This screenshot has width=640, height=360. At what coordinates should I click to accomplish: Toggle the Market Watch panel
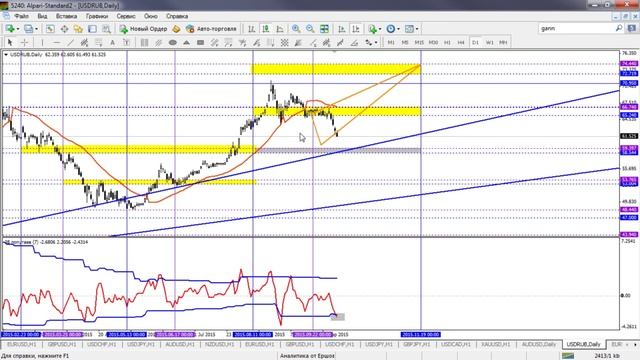(x=50, y=29)
